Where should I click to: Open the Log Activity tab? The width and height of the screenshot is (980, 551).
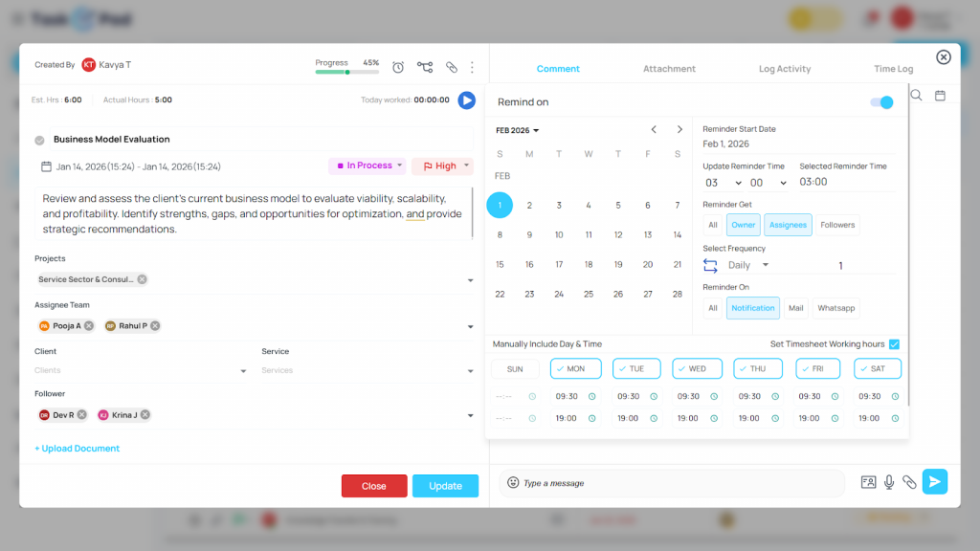[x=785, y=69]
